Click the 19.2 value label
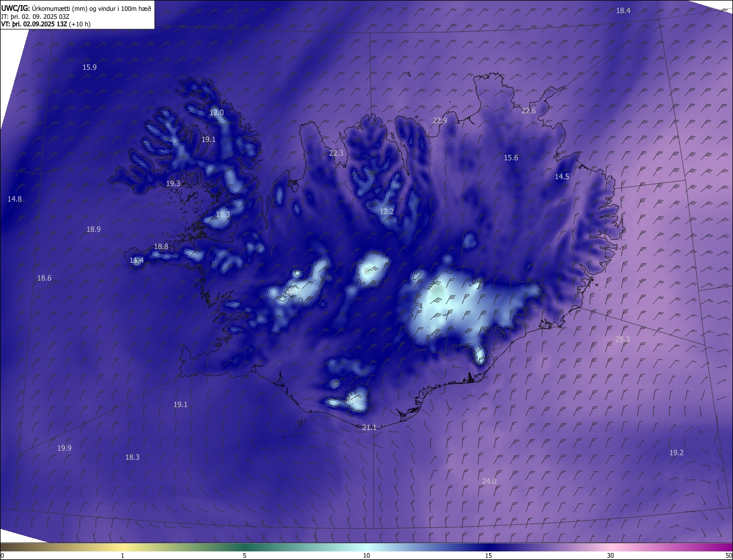This screenshot has height=560, width=733. pyautogui.click(x=676, y=452)
